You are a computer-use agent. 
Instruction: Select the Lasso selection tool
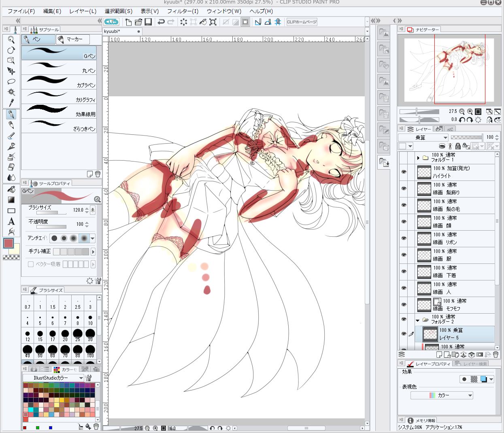pyautogui.click(x=11, y=82)
